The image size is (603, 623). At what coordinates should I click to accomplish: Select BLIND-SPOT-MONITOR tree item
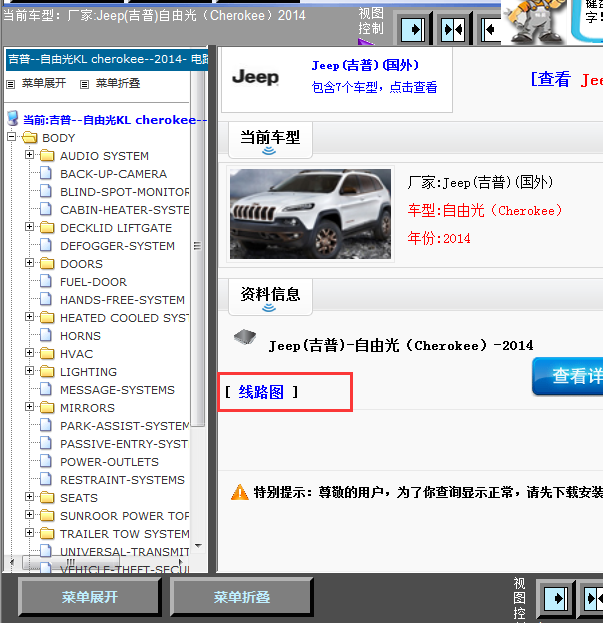(124, 192)
